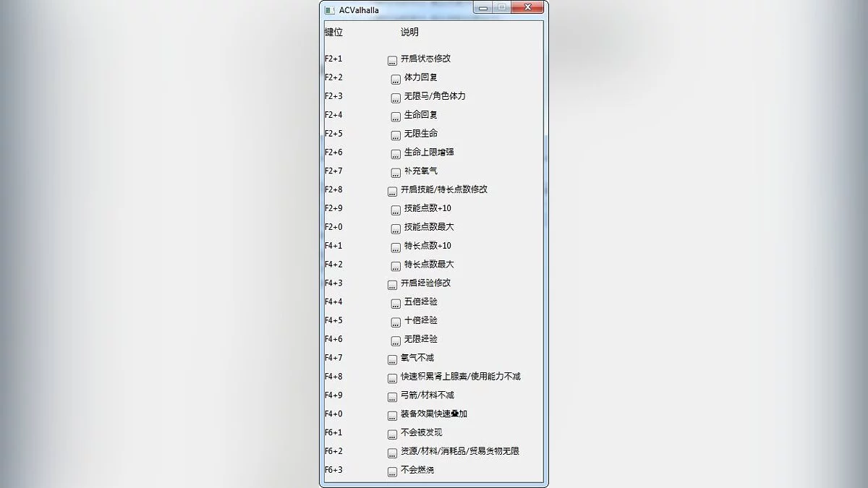Select the F6+1 hotkey text
This screenshot has height=488, width=868.
pyautogui.click(x=333, y=433)
